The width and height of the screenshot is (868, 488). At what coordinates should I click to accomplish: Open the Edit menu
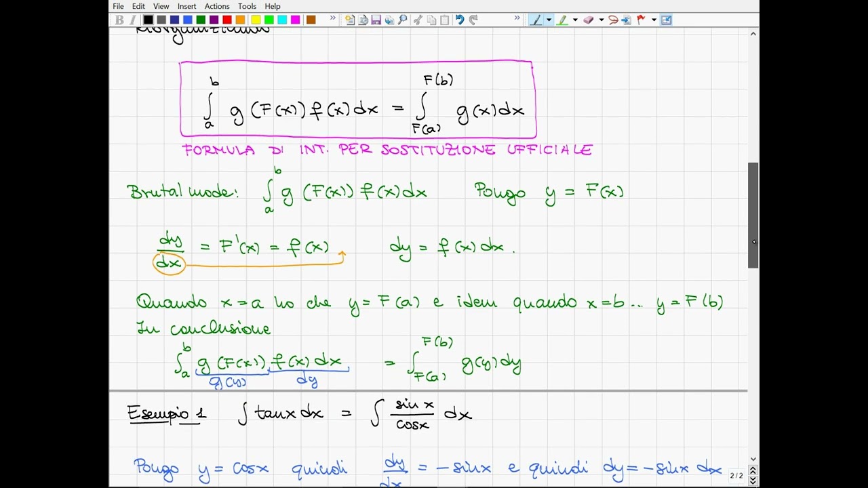coord(138,6)
